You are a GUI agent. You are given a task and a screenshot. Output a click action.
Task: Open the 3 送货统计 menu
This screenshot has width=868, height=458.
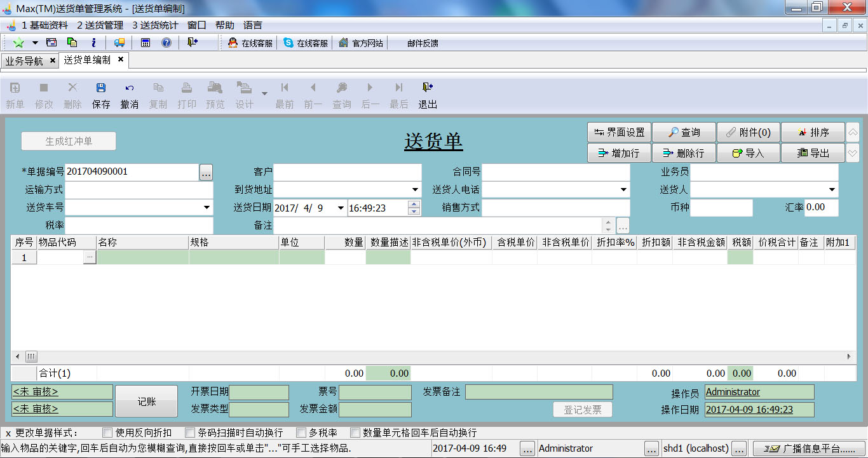pos(156,25)
